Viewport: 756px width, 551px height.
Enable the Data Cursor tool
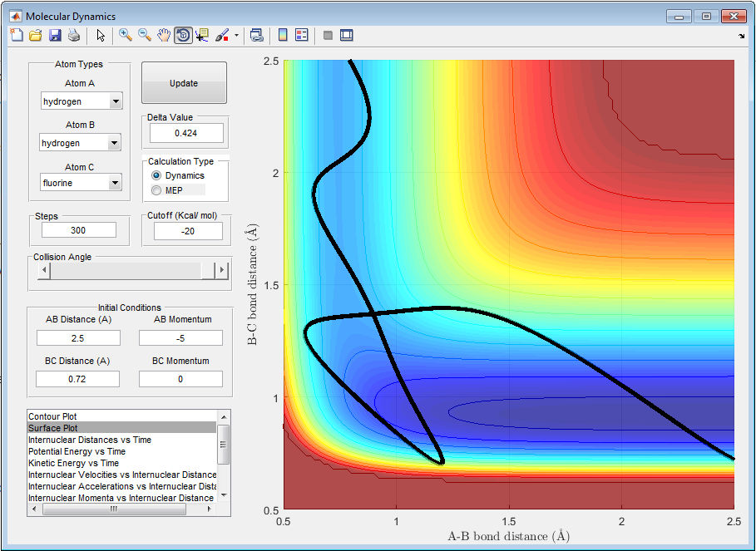[202, 35]
